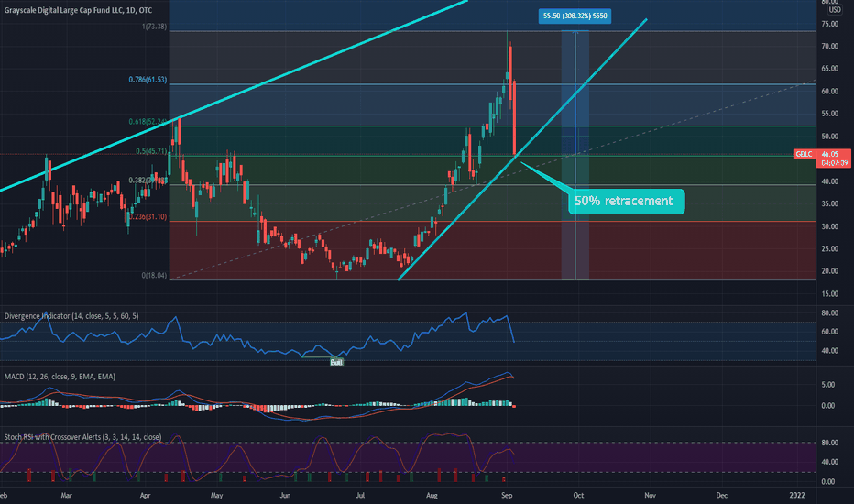
Task: Click the 'Jul' label on the time axis
Action: point(360,495)
